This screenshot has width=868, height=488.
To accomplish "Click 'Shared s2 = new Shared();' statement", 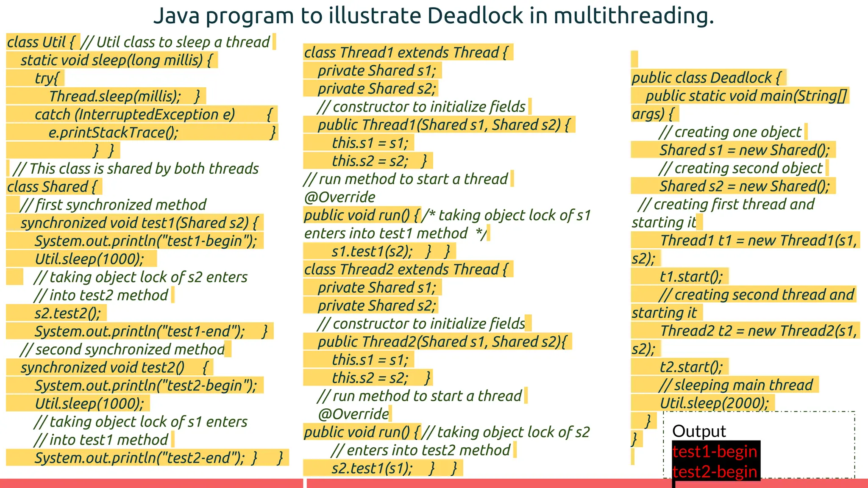I will (745, 186).
